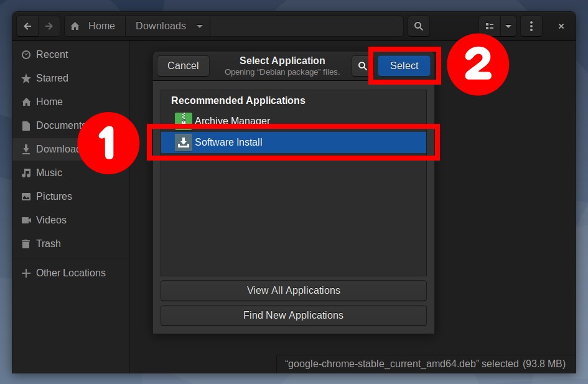Open the Downloads path dropdown arrow
The width and height of the screenshot is (588, 384).
(x=200, y=26)
